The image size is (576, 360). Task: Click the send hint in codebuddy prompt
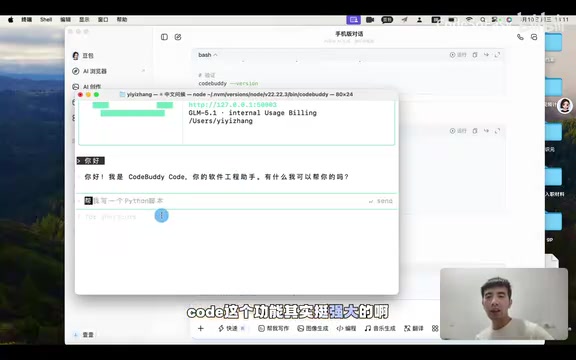pyautogui.click(x=381, y=201)
